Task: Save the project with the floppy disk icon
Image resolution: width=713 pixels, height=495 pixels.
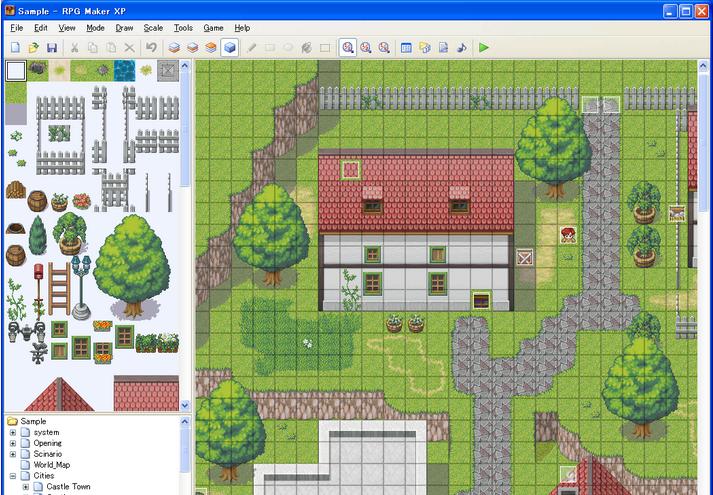Action: point(51,47)
